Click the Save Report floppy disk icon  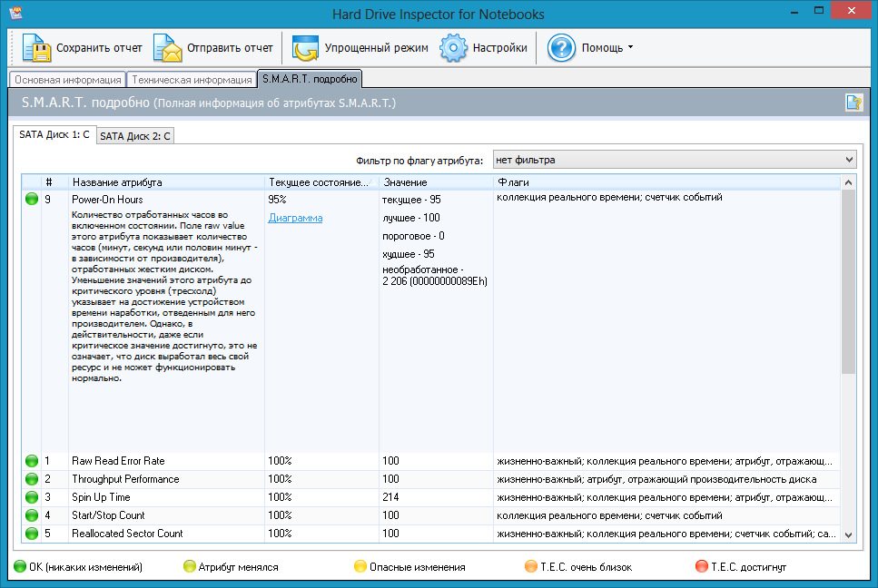(x=36, y=48)
